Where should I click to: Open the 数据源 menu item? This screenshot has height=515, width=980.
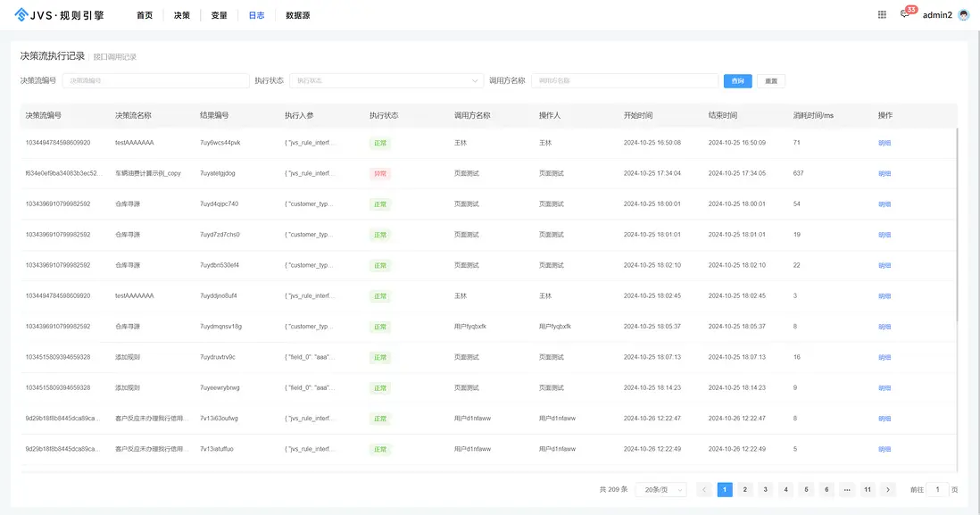pos(297,15)
